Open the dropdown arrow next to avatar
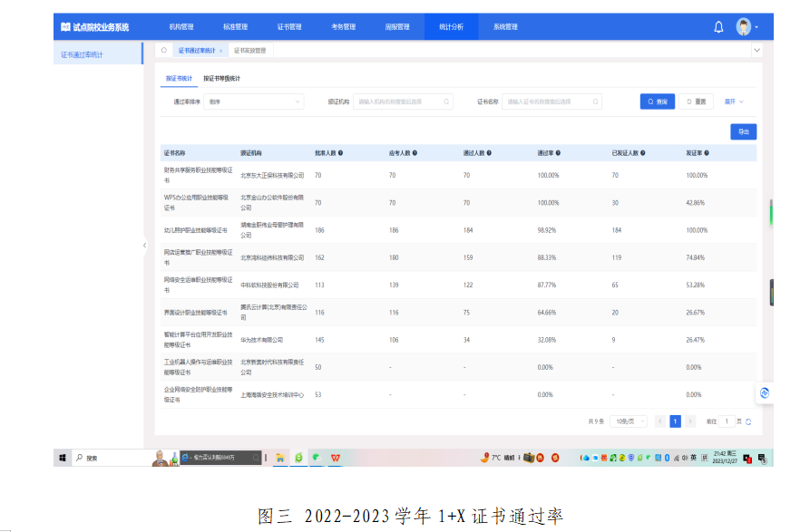 pyautogui.click(x=756, y=27)
